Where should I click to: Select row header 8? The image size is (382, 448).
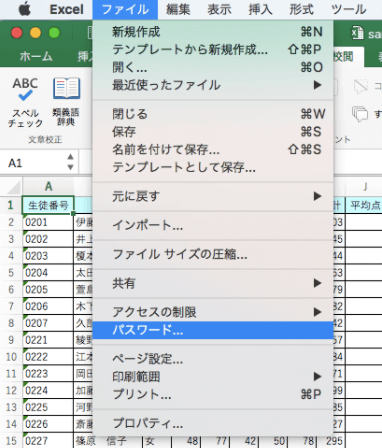pyautogui.click(x=11, y=323)
